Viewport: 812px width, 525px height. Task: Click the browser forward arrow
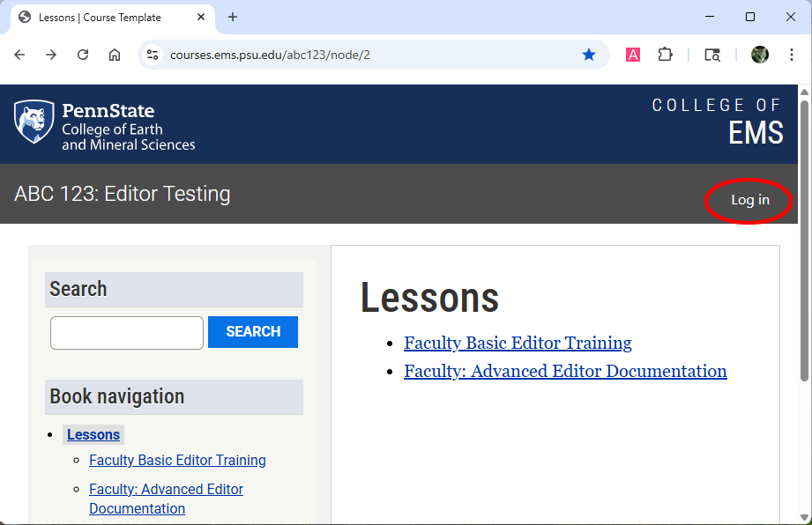click(51, 55)
